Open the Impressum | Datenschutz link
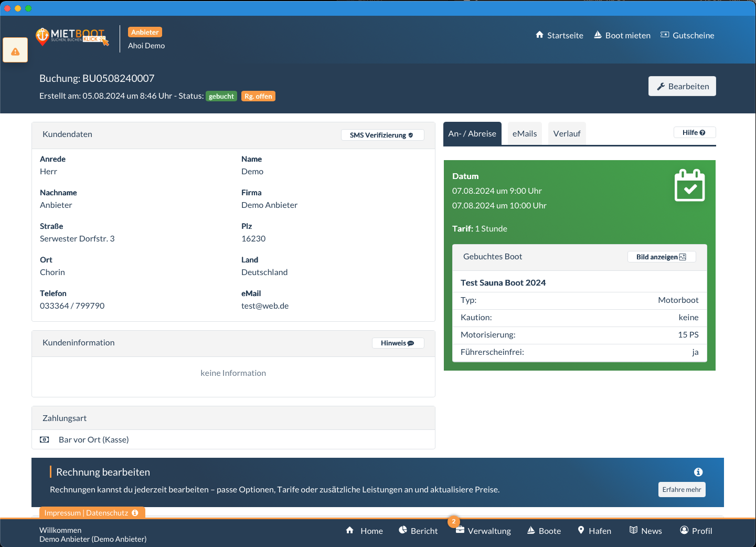This screenshot has height=547, width=756. 91,513
